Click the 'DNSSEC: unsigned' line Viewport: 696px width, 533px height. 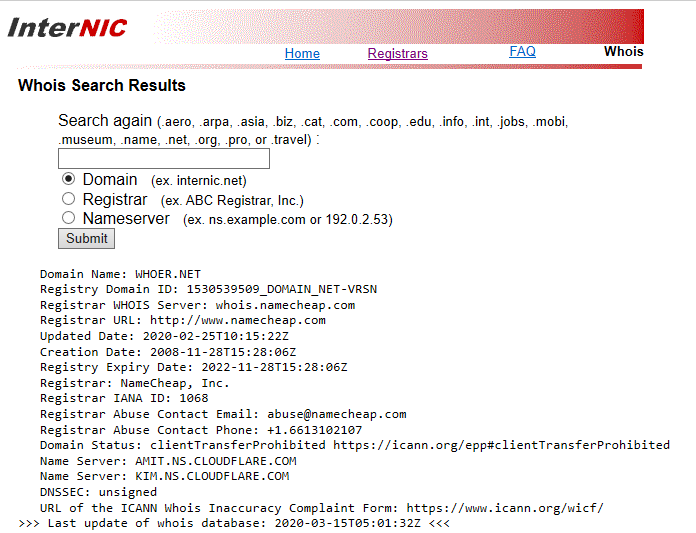click(x=98, y=492)
